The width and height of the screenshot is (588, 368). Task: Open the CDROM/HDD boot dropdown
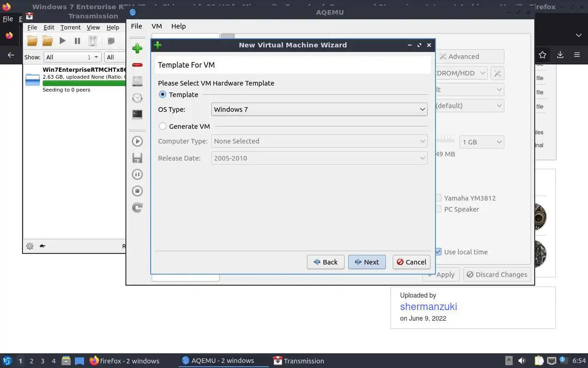461,73
